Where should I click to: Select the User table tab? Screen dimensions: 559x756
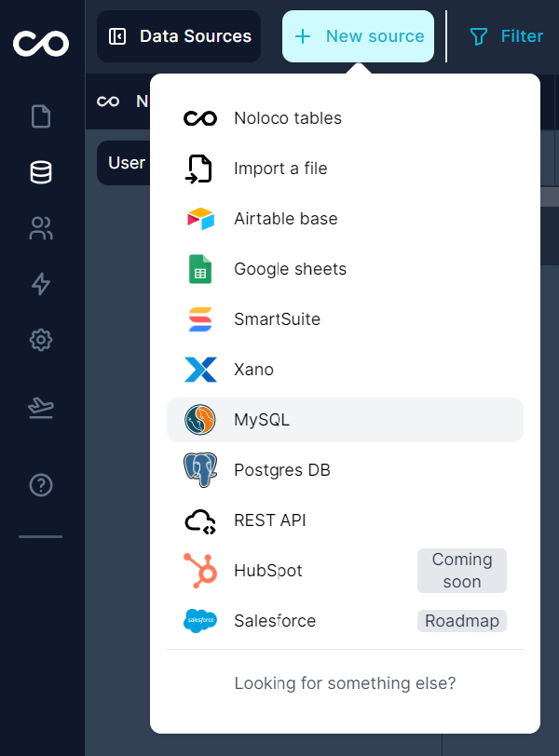coord(125,163)
